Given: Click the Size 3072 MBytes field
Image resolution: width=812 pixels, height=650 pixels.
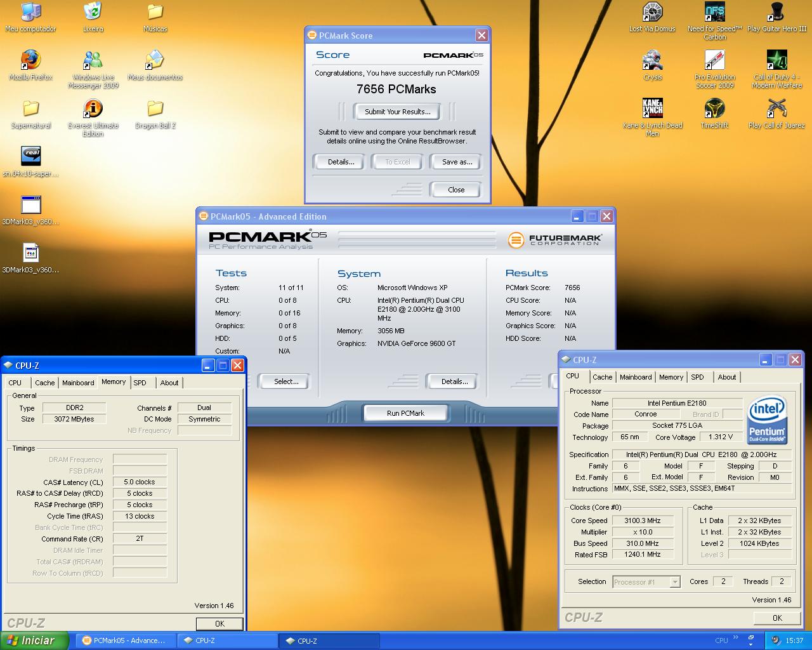Looking at the screenshot, I should click(74, 419).
